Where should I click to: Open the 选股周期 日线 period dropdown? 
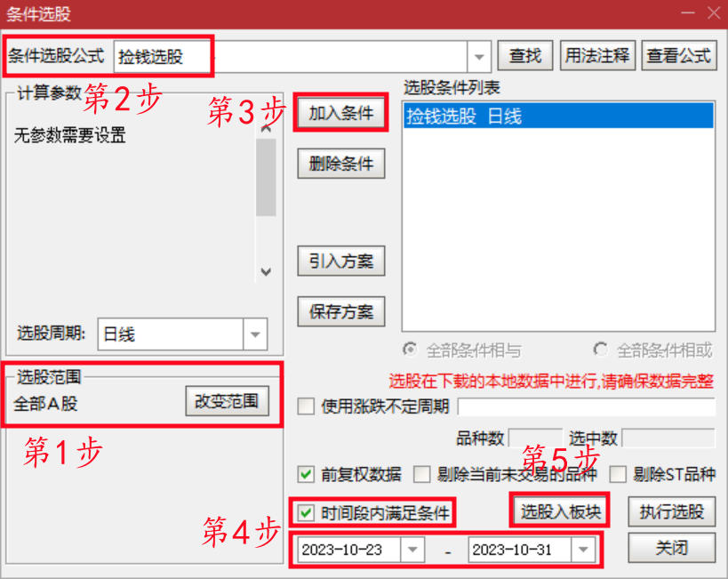(x=255, y=334)
